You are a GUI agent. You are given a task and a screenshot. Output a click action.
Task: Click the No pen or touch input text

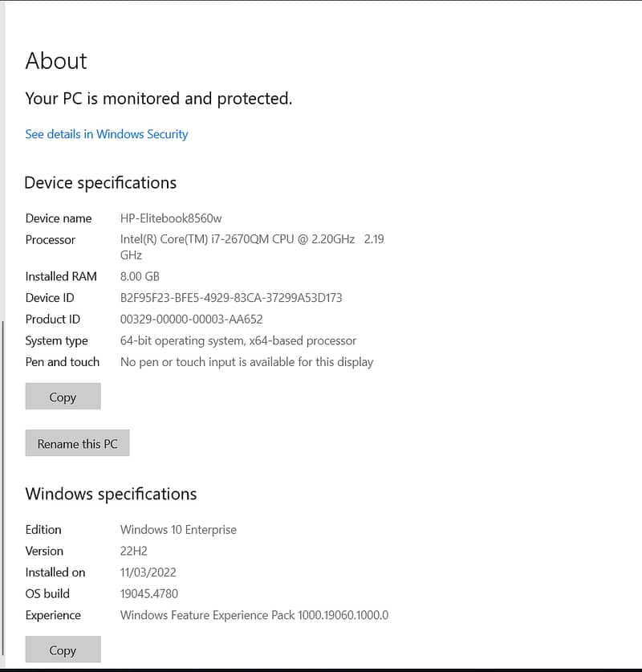click(x=246, y=362)
